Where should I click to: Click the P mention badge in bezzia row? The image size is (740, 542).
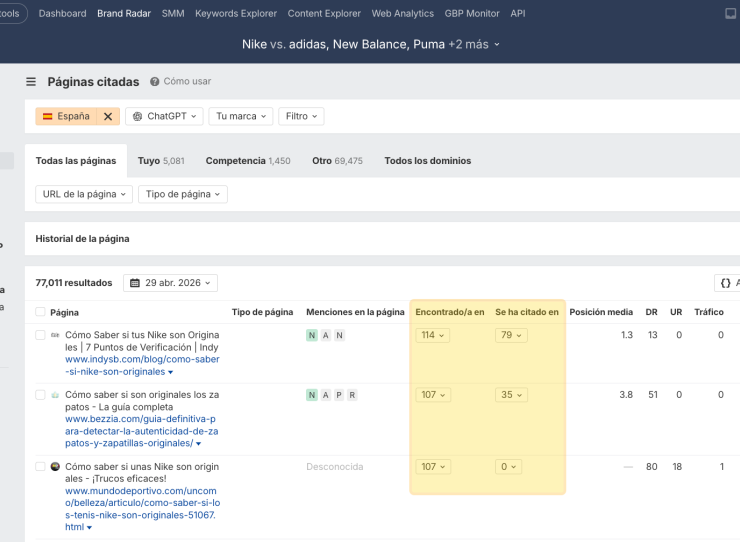(339, 395)
